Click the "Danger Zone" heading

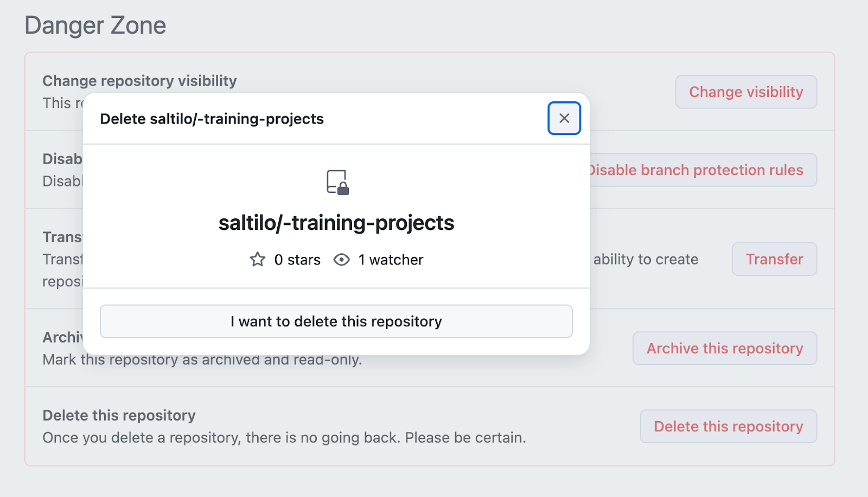click(x=95, y=24)
